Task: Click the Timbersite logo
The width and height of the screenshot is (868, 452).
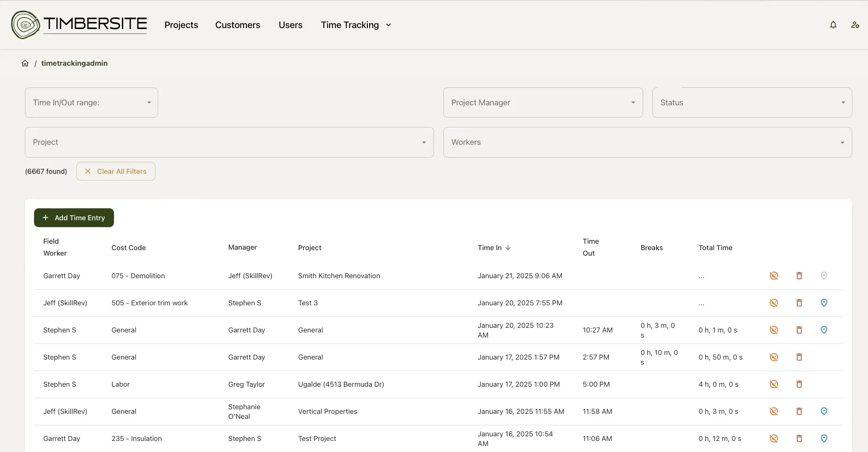Action: (x=79, y=25)
